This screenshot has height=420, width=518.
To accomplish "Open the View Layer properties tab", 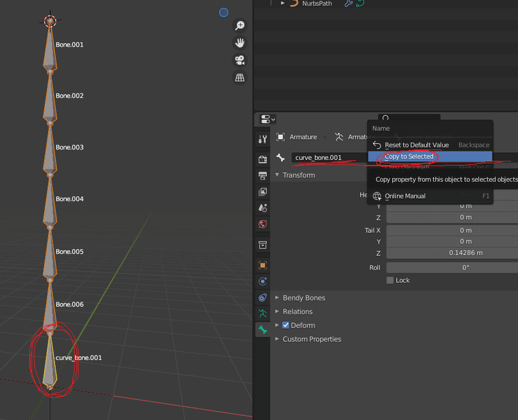I will 263,192.
